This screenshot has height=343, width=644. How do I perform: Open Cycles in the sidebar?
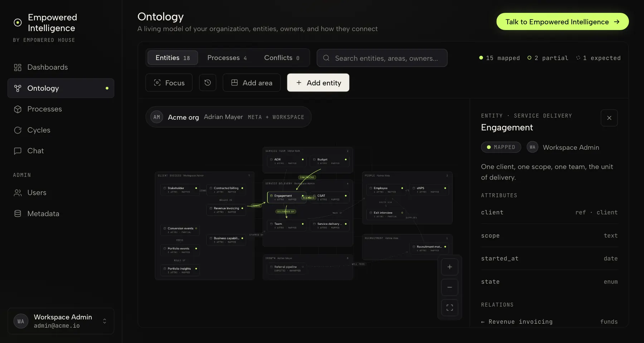[61, 130]
